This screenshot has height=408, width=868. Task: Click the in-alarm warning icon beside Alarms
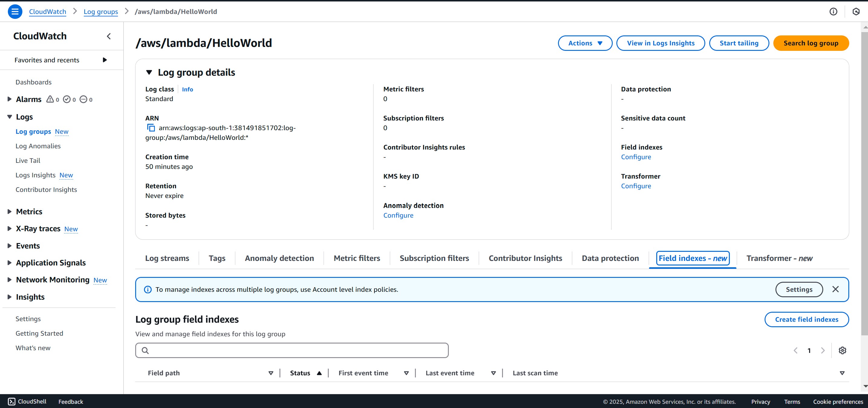click(50, 99)
